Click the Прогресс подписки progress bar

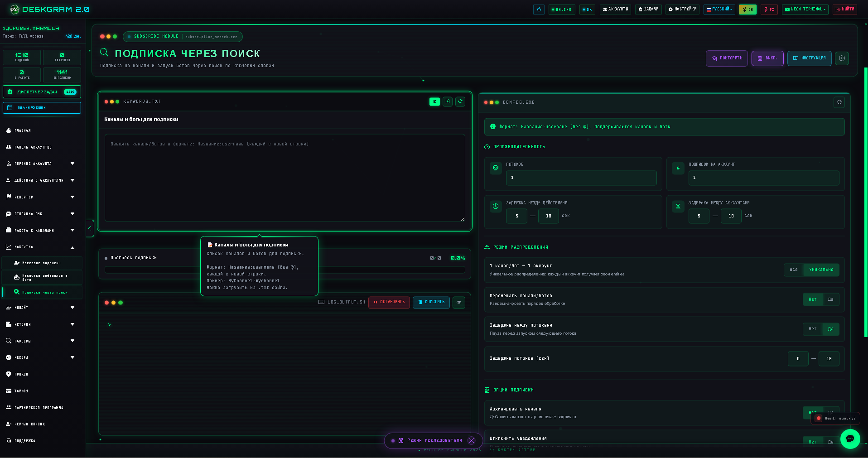285,270
